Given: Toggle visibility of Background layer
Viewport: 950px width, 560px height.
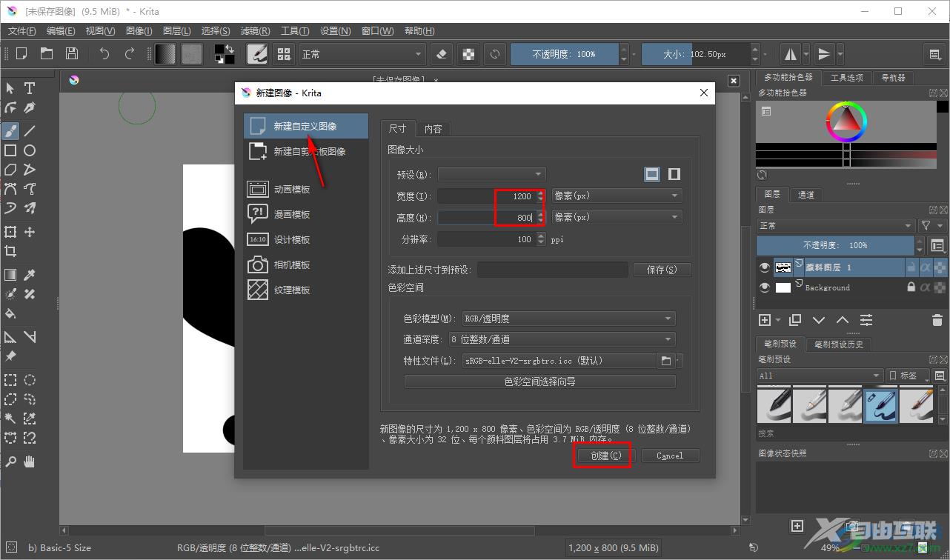Looking at the screenshot, I should coord(765,287).
